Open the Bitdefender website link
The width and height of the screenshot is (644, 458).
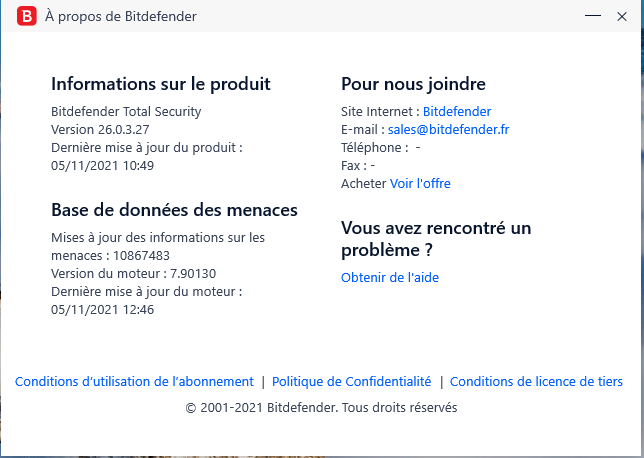coord(456,112)
